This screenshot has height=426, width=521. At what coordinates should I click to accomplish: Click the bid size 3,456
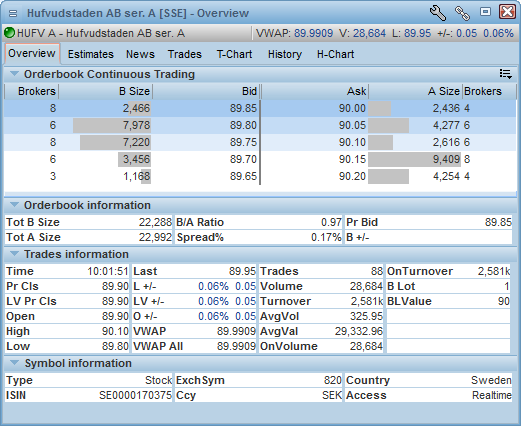point(136,159)
